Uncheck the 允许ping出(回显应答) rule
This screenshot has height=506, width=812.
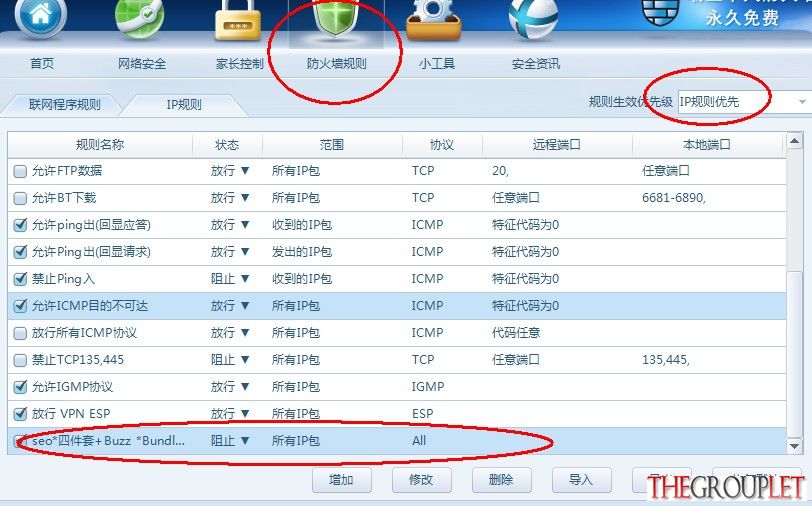click(x=20, y=225)
